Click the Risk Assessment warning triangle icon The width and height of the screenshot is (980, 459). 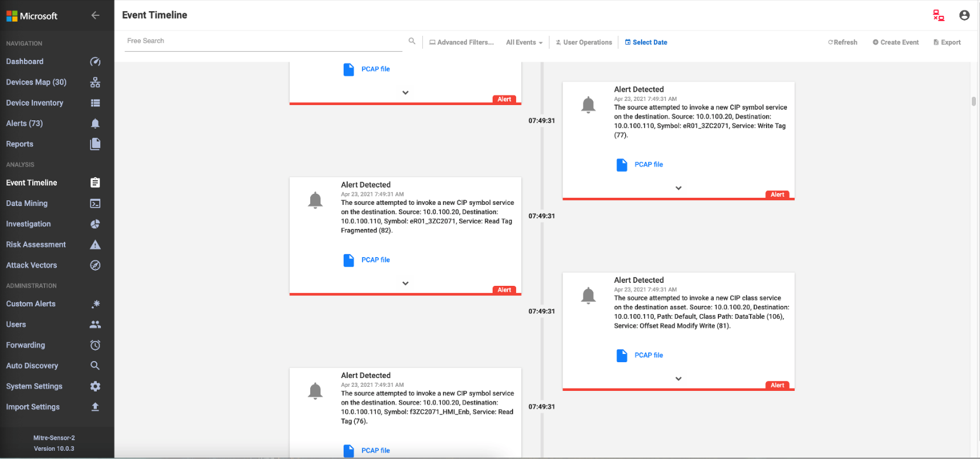click(95, 245)
